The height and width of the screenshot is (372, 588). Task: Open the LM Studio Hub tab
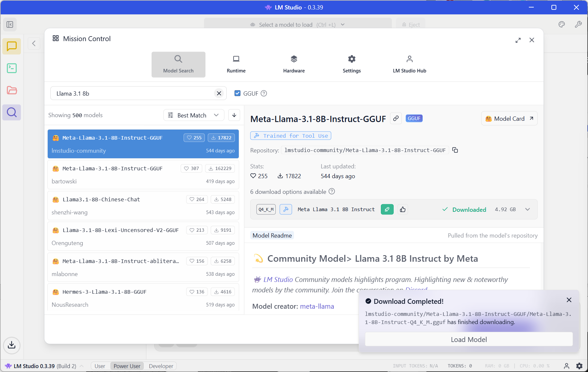(x=410, y=65)
